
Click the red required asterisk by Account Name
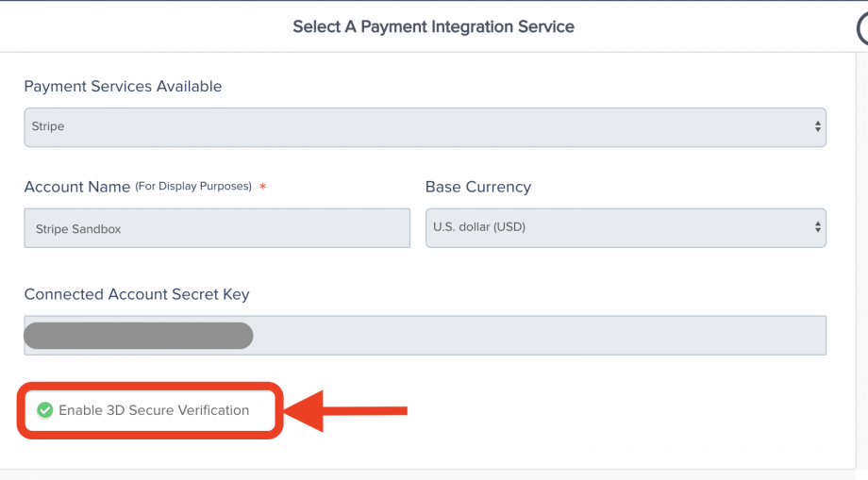click(x=263, y=187)
